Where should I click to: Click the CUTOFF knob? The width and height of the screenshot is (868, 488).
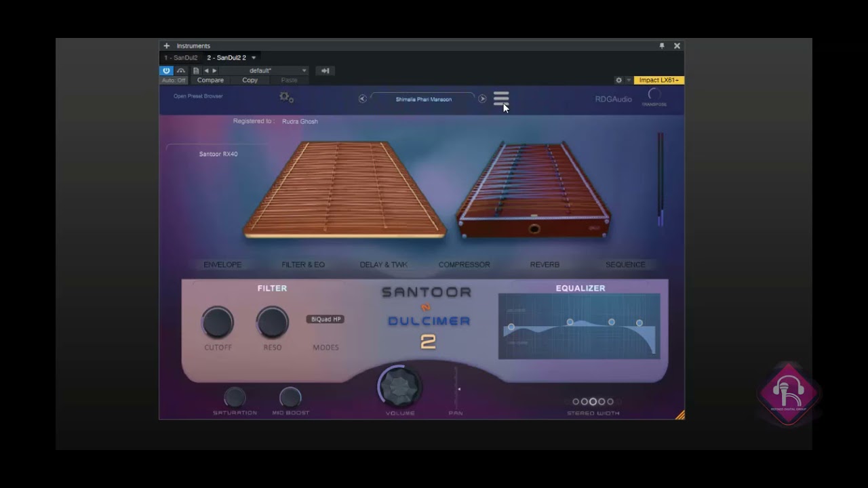tap(218, 322)
